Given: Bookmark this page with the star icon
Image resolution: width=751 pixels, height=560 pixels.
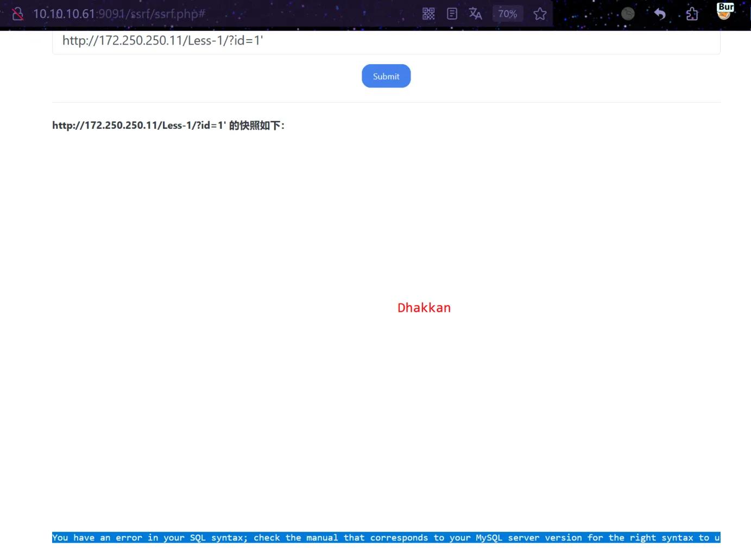Looking at the screenshot, I should [x=540, y=14].
